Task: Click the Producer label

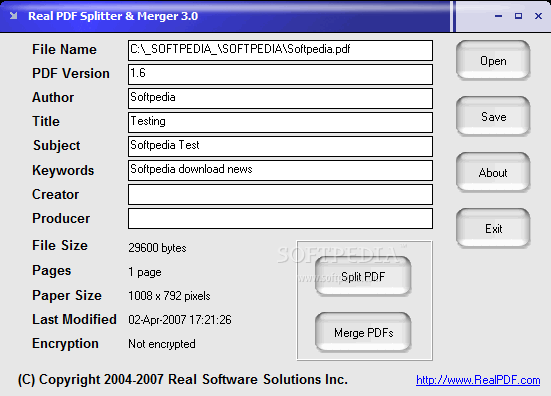Action: [61, 218]
